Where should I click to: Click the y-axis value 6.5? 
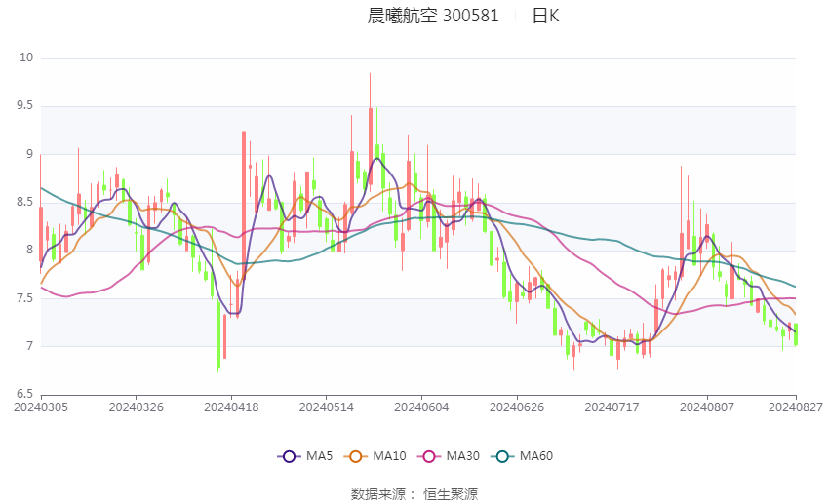click(24, 394)
